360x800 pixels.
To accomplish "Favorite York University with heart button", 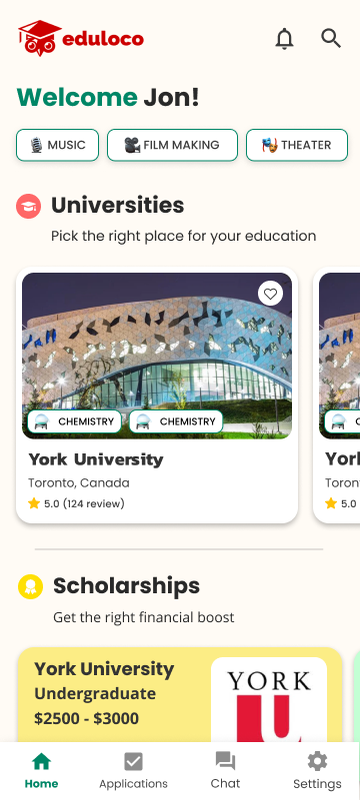I will tap(270, 293).
